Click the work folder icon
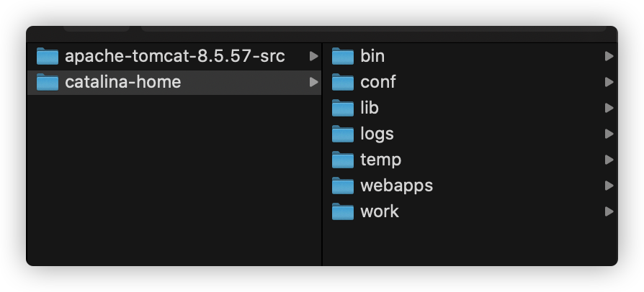644x292 pixels. point(343,211)
